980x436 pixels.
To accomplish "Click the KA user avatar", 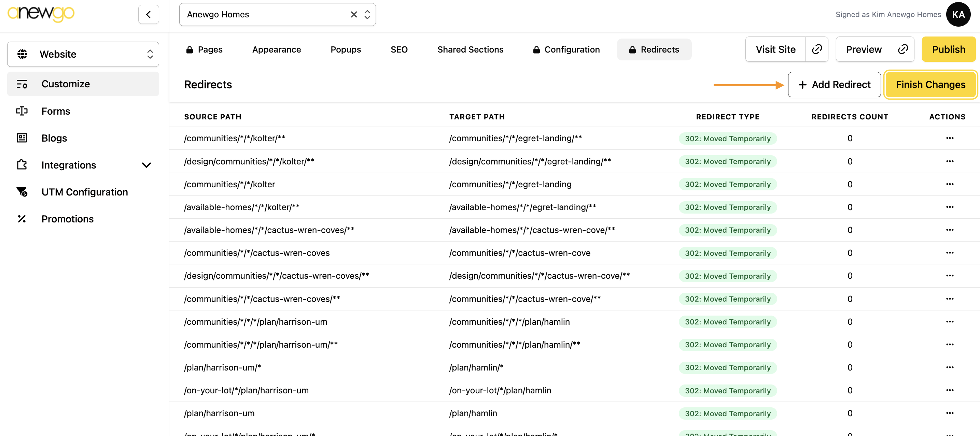I will click(958, 14).
